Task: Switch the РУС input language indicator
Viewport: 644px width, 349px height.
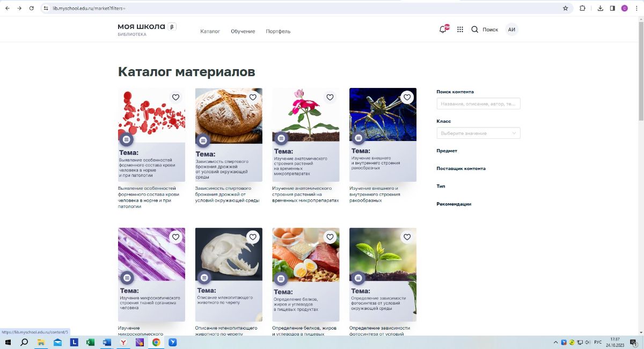Action: (x=598, y=342)
